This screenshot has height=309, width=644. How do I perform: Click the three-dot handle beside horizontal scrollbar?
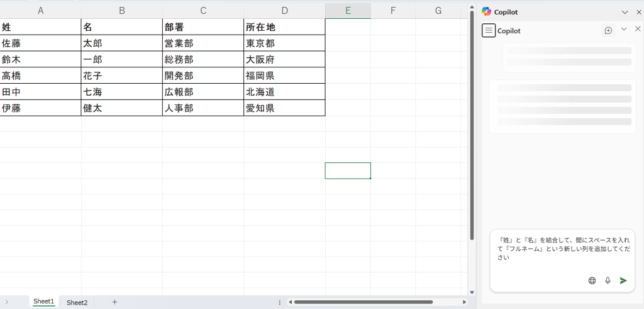click(279, 302)
